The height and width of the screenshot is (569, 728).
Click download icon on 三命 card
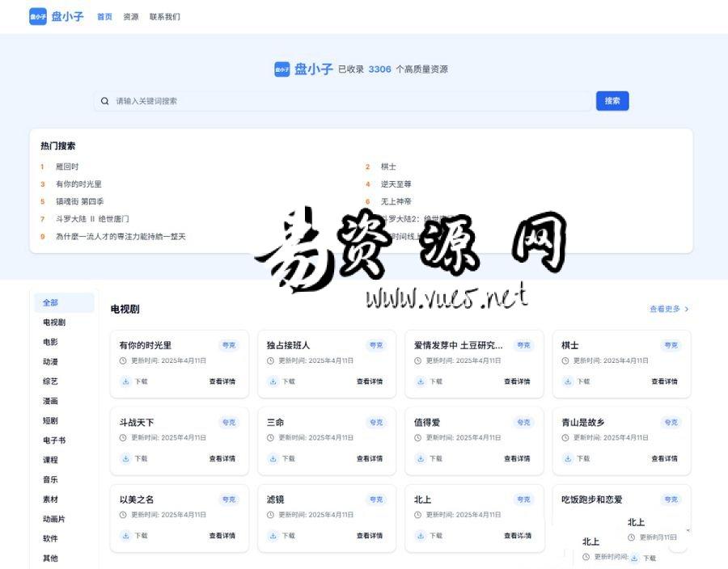pos(273,458)
